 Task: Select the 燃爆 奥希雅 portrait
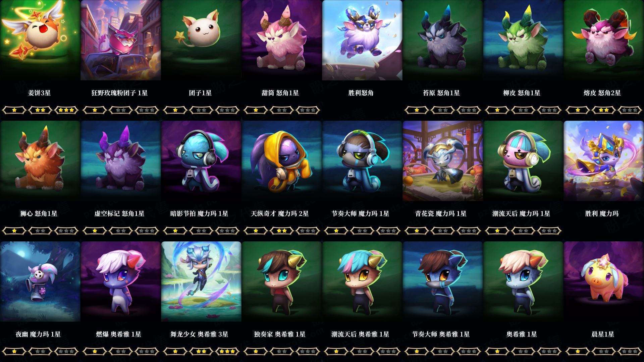pyautogui.click(x=120, y=282)
